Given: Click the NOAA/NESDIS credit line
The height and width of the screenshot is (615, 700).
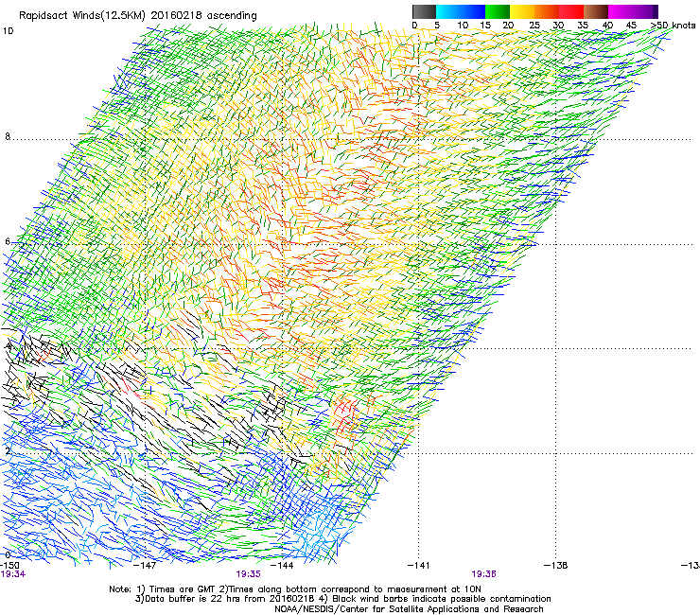Looking at the screenshot, I should coord(409,609).
